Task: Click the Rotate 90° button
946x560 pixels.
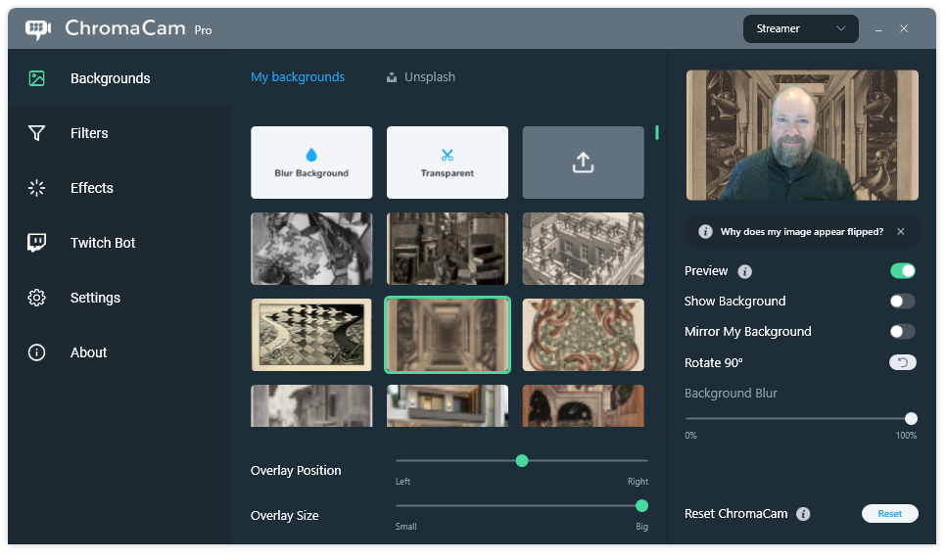Action: tap(902, 362)
